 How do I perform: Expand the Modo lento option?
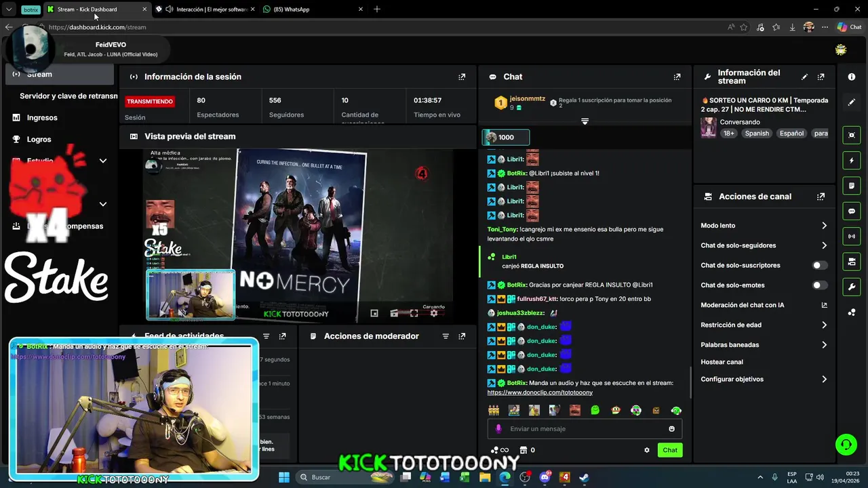click(x=764, y=226)
